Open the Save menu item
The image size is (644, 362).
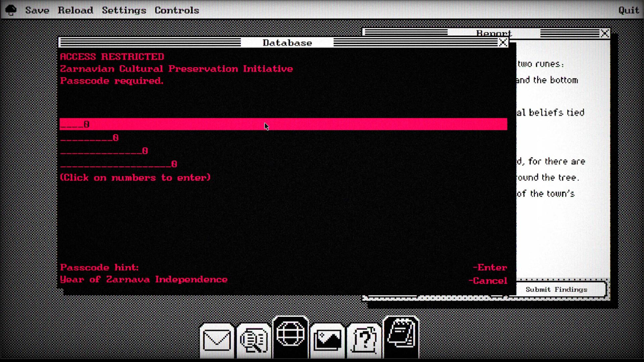[37, 10]
